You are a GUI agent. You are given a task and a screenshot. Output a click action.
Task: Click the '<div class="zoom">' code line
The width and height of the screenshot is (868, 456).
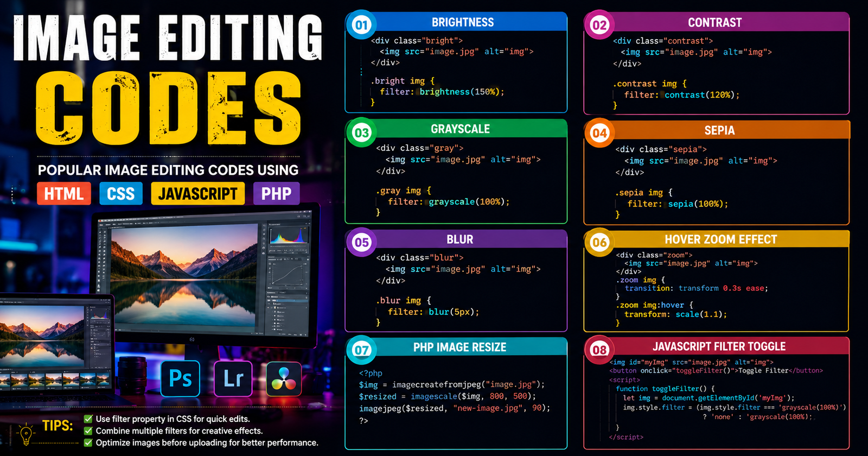point(654,255)
